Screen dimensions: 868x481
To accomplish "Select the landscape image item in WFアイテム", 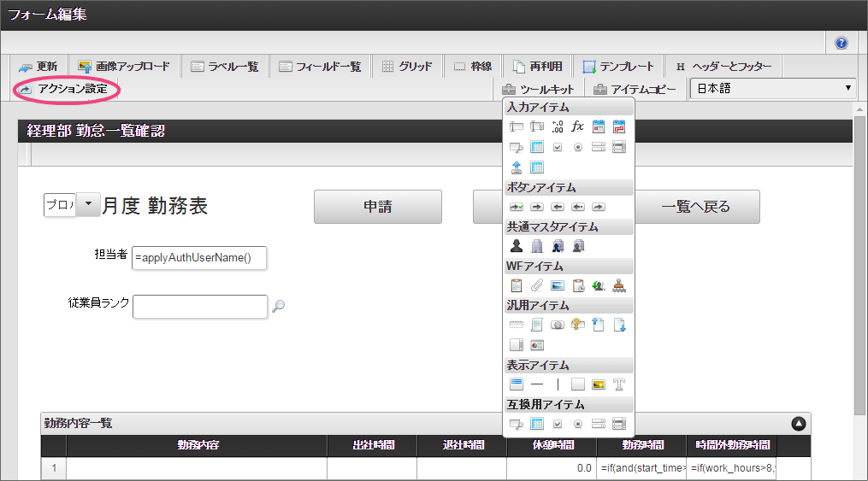I will 558,285.
